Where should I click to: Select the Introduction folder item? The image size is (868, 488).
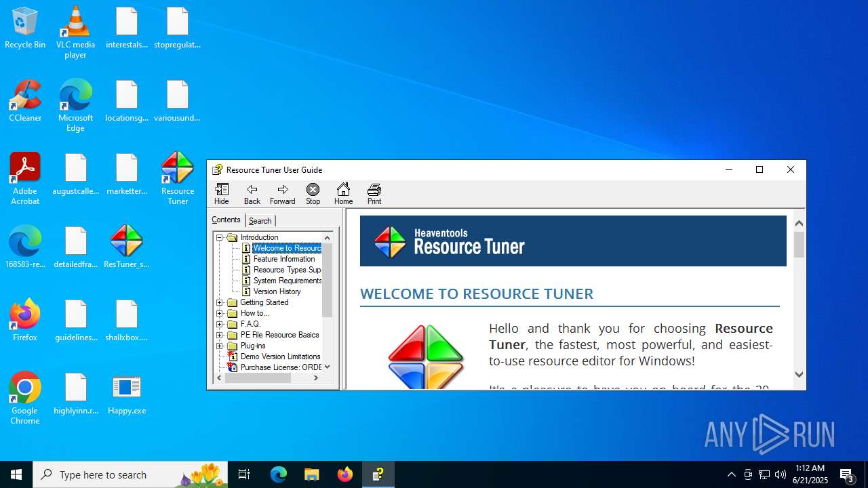259,237
